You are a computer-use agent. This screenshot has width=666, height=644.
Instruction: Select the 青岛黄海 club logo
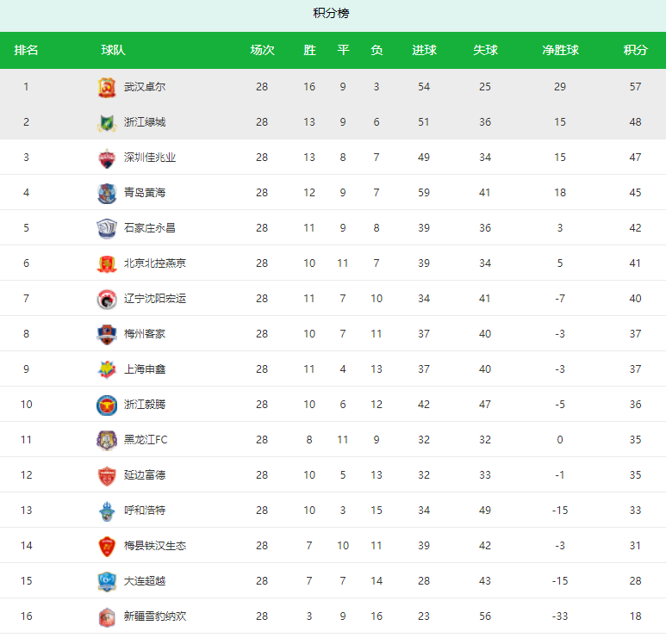point(107,193)
